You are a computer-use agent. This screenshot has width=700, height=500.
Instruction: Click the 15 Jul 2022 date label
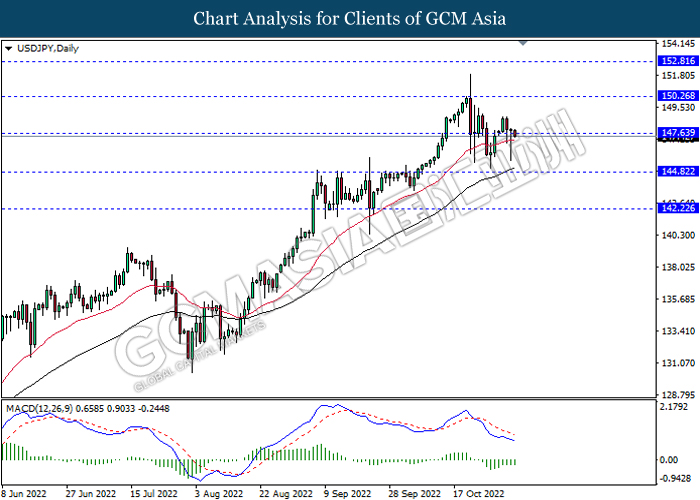pyautogui.click(x=154, y=494)
